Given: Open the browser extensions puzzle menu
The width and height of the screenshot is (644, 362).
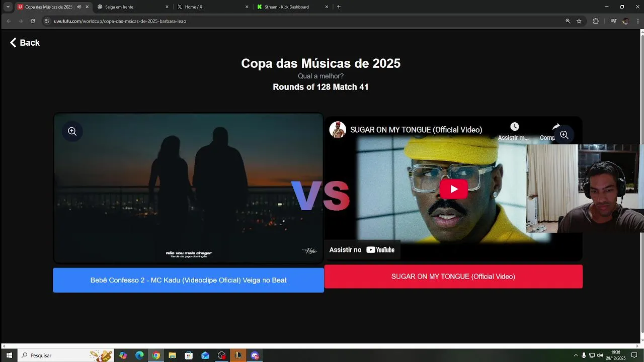Looking at the screenshot, I should point(596,21).
